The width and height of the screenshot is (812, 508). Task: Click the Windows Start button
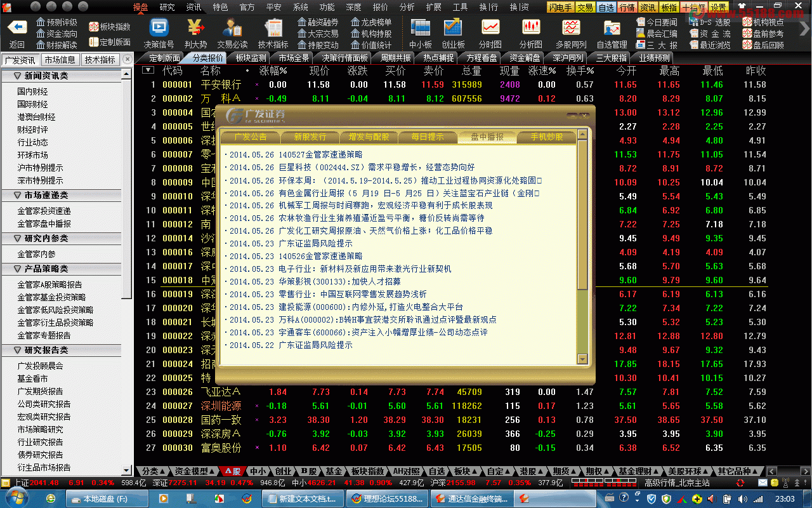17,498
